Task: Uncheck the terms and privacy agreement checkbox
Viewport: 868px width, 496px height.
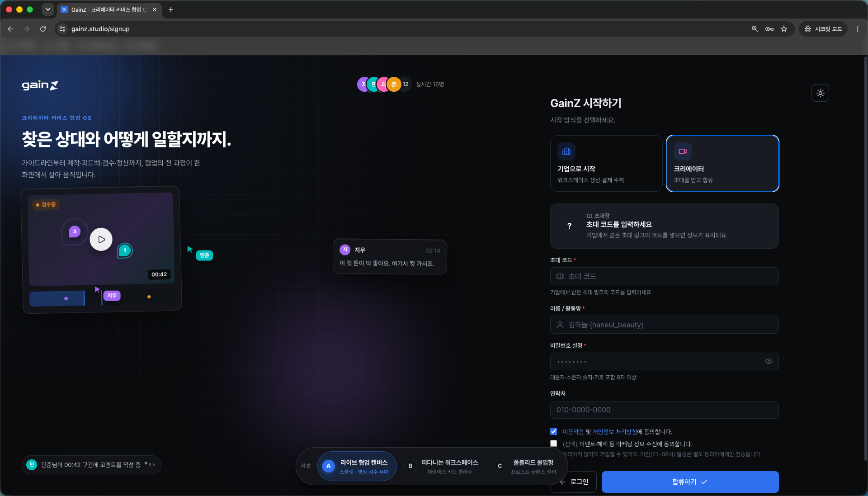Action: pos(553,431)
